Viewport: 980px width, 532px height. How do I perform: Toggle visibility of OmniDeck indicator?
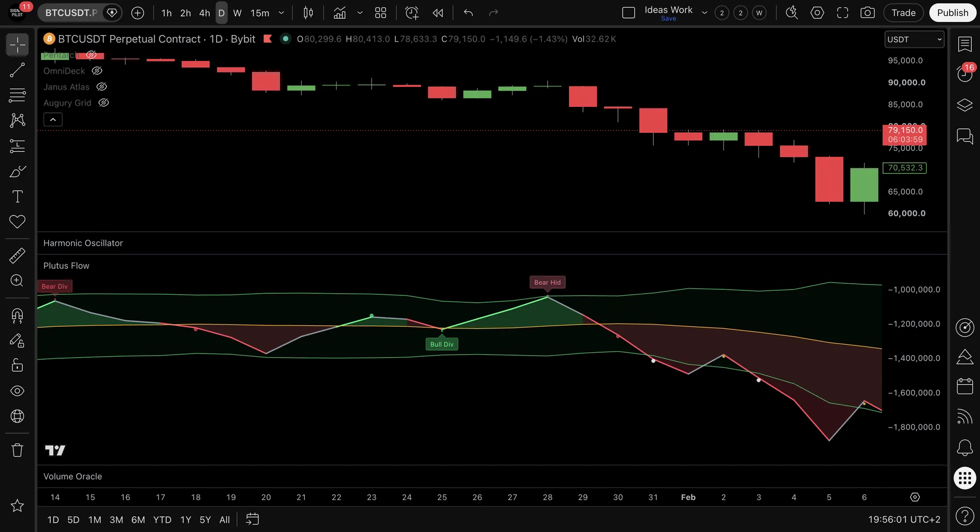[97, 71]
